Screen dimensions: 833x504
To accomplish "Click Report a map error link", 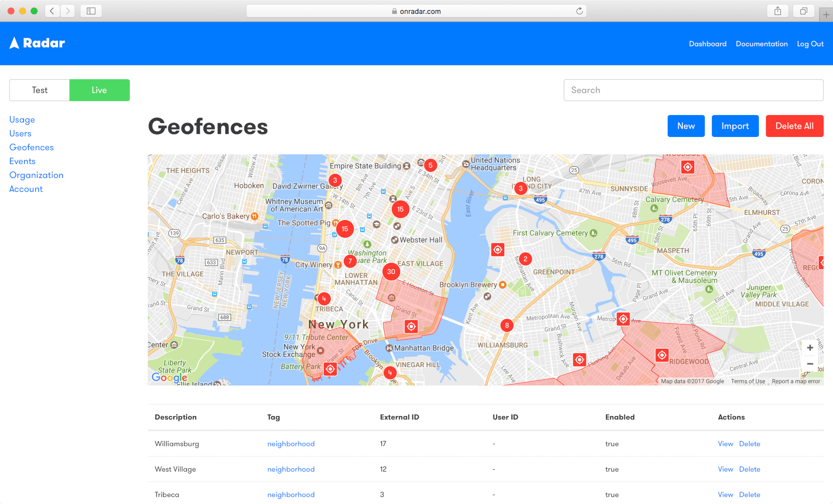I will tap(796, 381).
